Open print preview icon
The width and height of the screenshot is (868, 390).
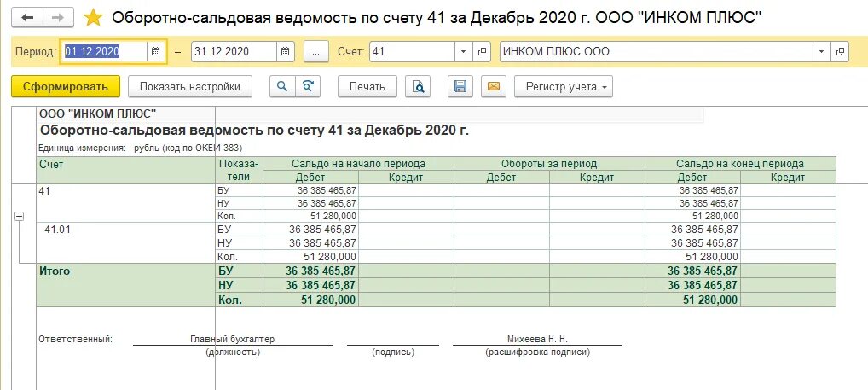(x=418, y=86)
